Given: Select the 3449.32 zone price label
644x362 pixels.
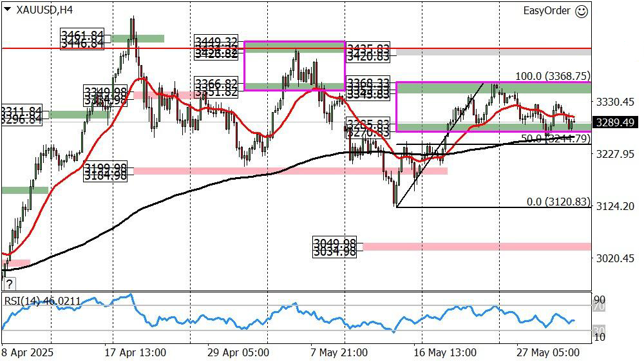Looking at the screenshot, I should pos(216,41).
